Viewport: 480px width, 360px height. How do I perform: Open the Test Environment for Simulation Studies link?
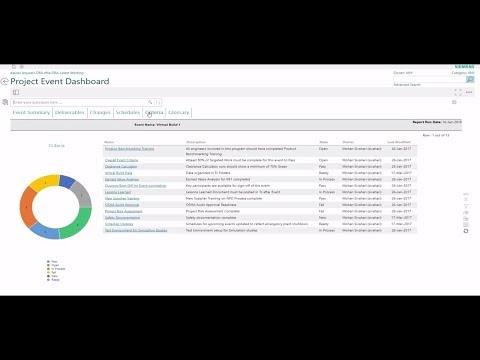click(136, 230)
